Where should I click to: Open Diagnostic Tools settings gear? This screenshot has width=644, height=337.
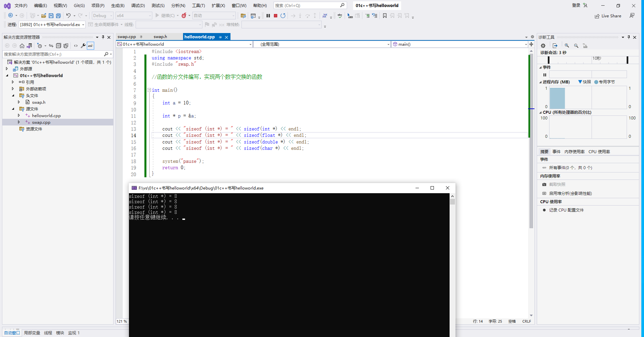(x=543, y=46)
